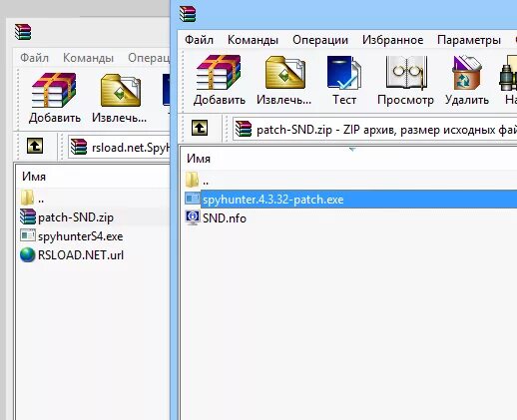Click archive icon in patch-SND.zip address bar
The image size is (517, 420).
point(244,129)
